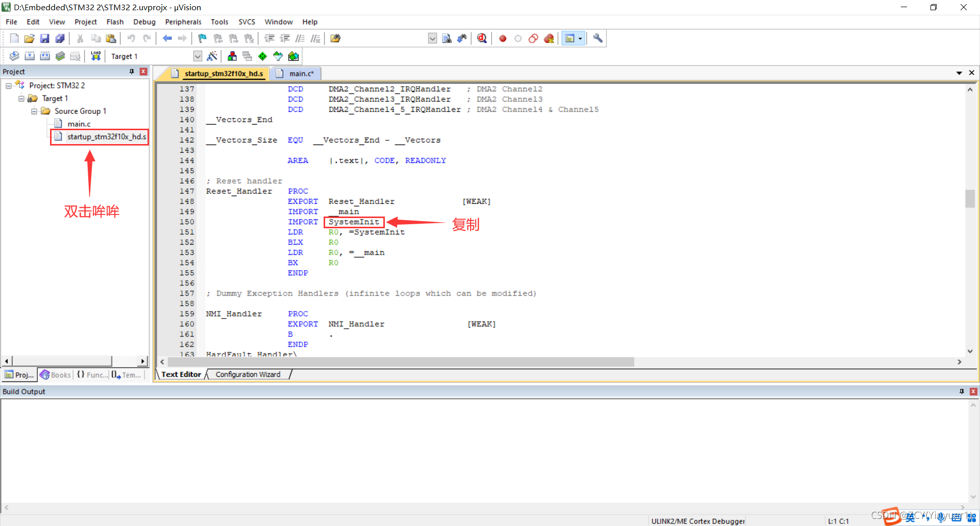Click the Translate file icon
Viewport: 980px width, 526px height.
pos(14,56)
